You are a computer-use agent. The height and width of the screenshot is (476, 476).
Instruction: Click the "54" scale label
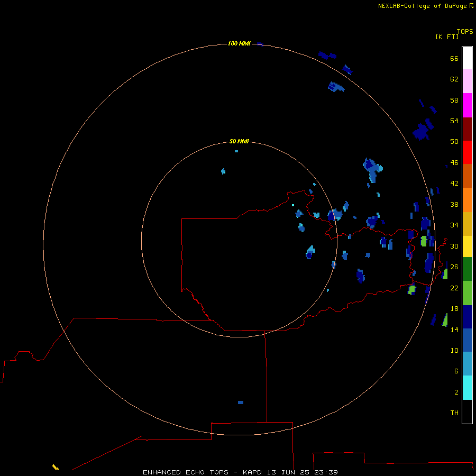click(x=454, y=121)
